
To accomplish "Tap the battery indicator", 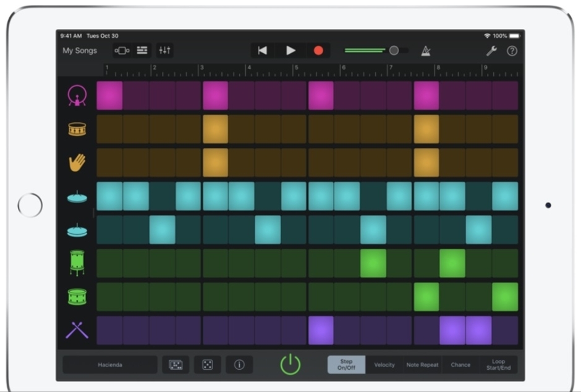I will click(515, 36).
